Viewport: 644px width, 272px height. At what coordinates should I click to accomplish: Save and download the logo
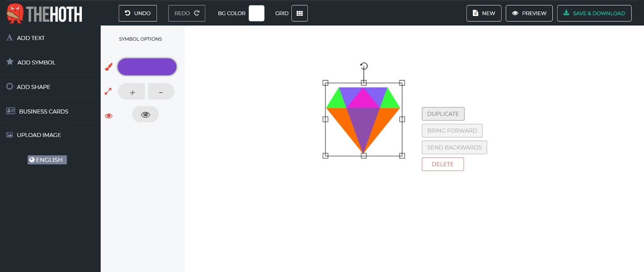tap(594, 13)
